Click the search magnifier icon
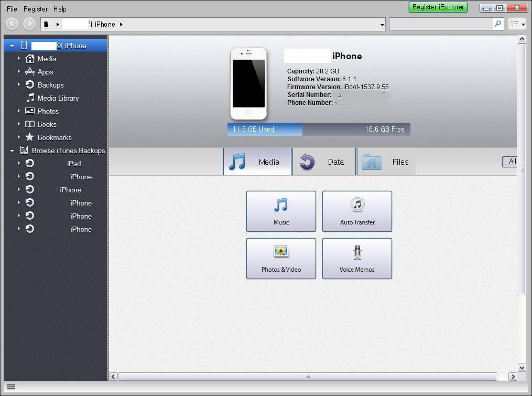 498,24
